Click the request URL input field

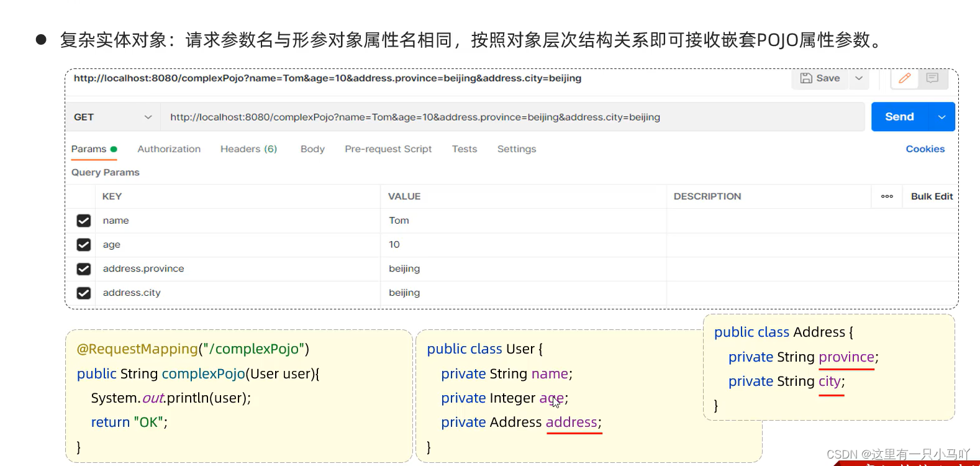(513, 117)
